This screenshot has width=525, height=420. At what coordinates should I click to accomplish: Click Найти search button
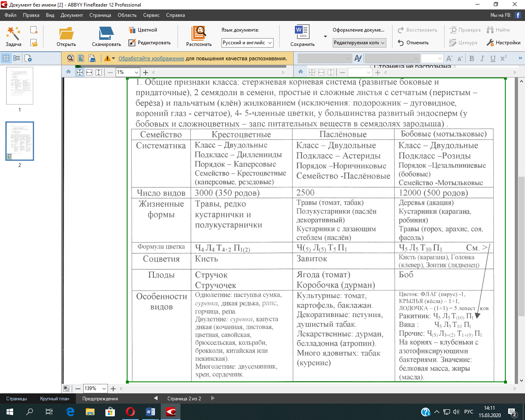pos(498,30)
